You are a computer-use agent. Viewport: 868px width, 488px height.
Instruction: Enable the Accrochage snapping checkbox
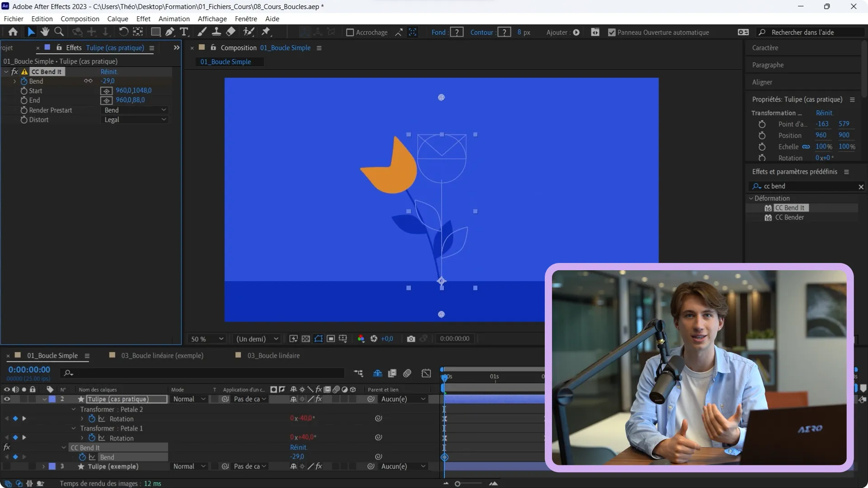350,33
